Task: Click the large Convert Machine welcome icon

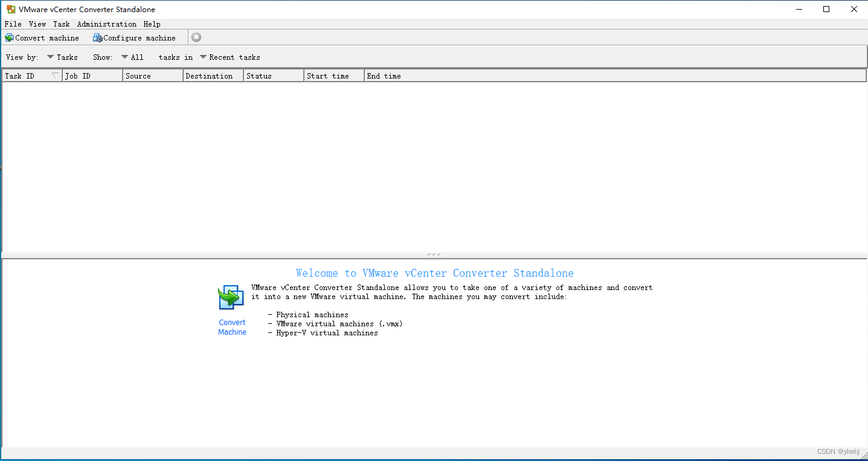Action: (x=231, y=297)
